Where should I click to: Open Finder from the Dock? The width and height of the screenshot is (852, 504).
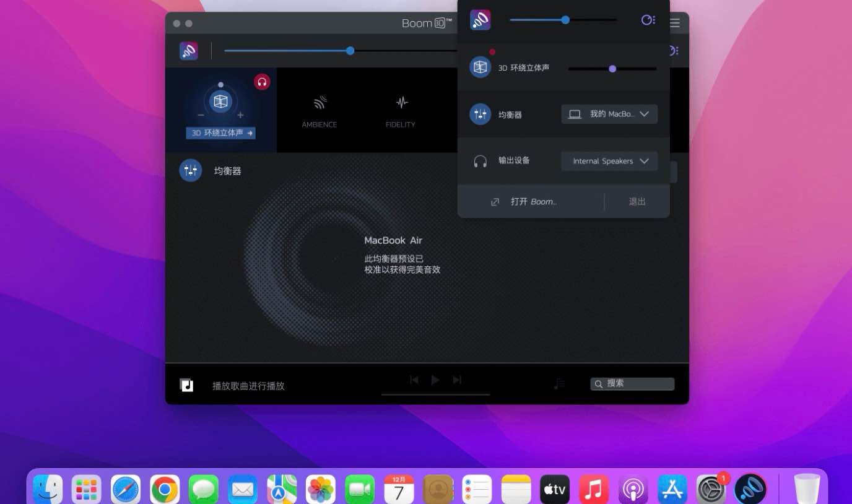[48, 490]
